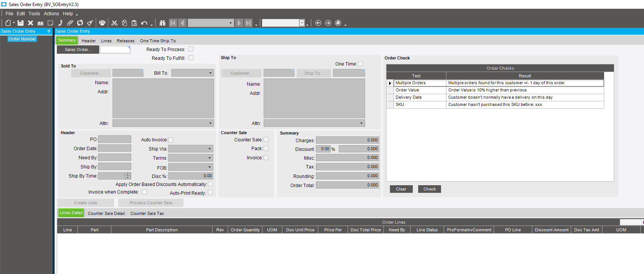Open the Ship To Attn dropdown

tap(361, 123)
